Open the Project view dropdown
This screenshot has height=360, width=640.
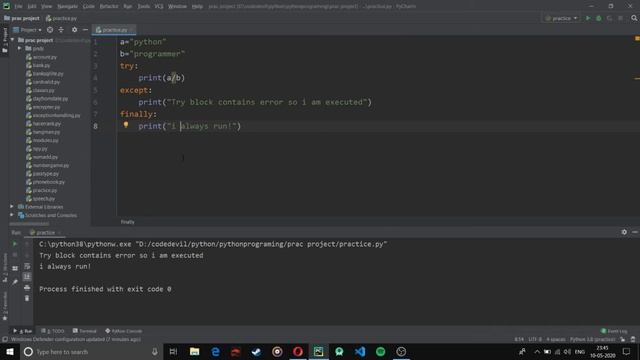point(27,30)
